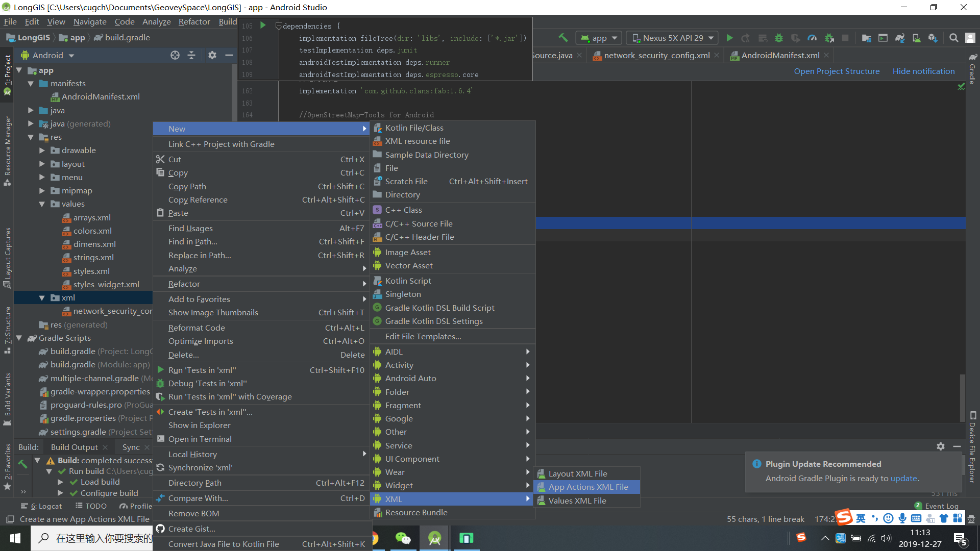Image resolution: width=980 pixels, height=551 pixels.
Task: Open the Refactor menu in menu bar
Action: click(194, 22)
